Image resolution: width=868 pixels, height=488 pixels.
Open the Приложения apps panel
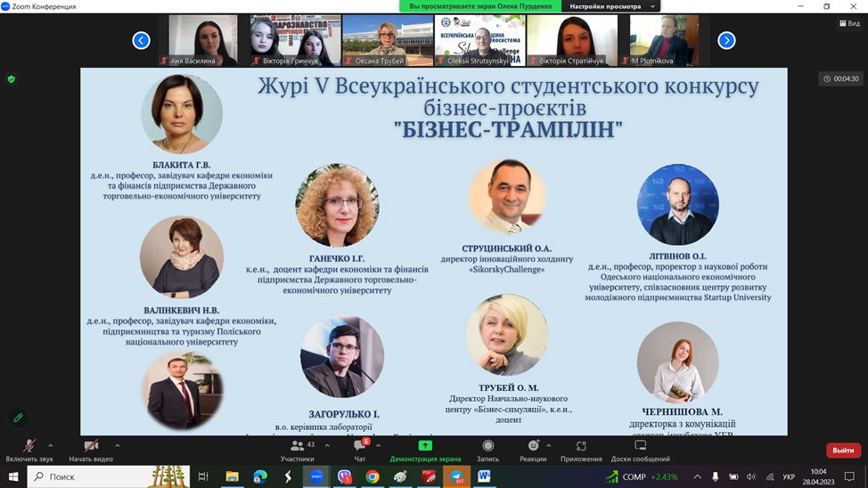[x=581, y=447]
